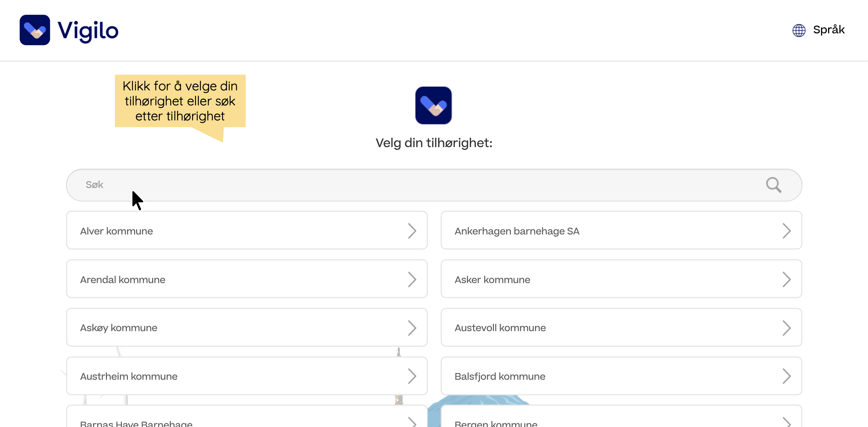Click inside the Søk search field
The image size is (868, 427).
[236, 185]
